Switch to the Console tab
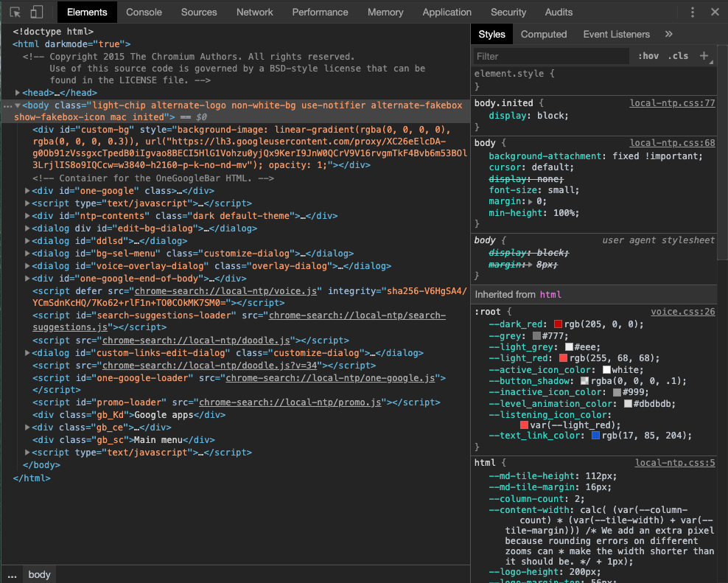Screen dimensions: 728x583 144,12
